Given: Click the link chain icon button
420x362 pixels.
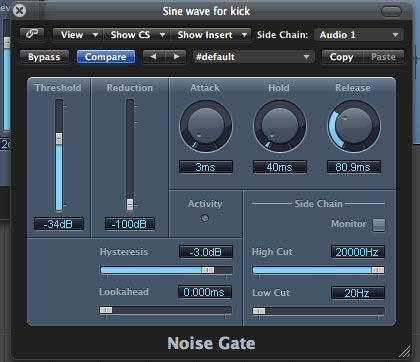Looking at the screenshot, I should point(32,34).
